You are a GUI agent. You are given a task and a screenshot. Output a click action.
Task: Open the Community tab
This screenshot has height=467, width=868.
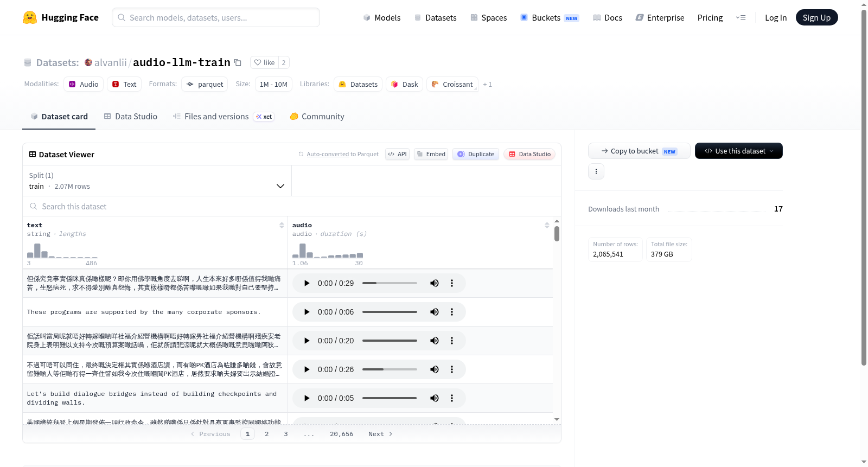pyautogui.click(x=317, y=117)
